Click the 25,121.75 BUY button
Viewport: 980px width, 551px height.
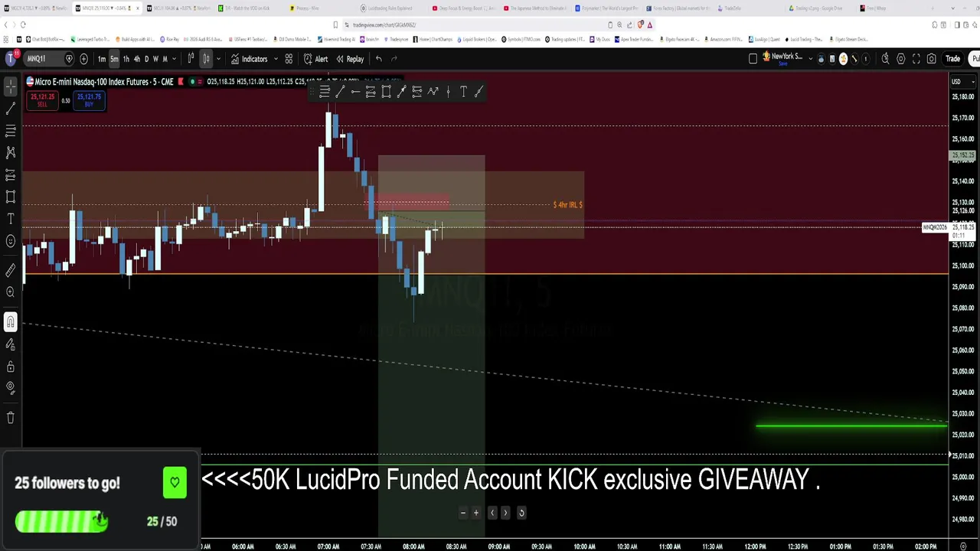coord(89,100)
